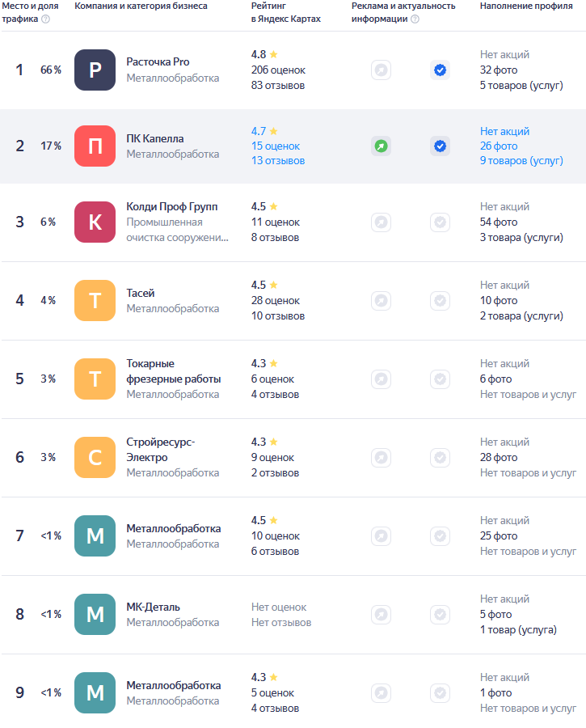The width and height of the screenshot is (586, 728).
Task: Click the «Р» avatar of Расточка Pro
Action: click(95, 70)
